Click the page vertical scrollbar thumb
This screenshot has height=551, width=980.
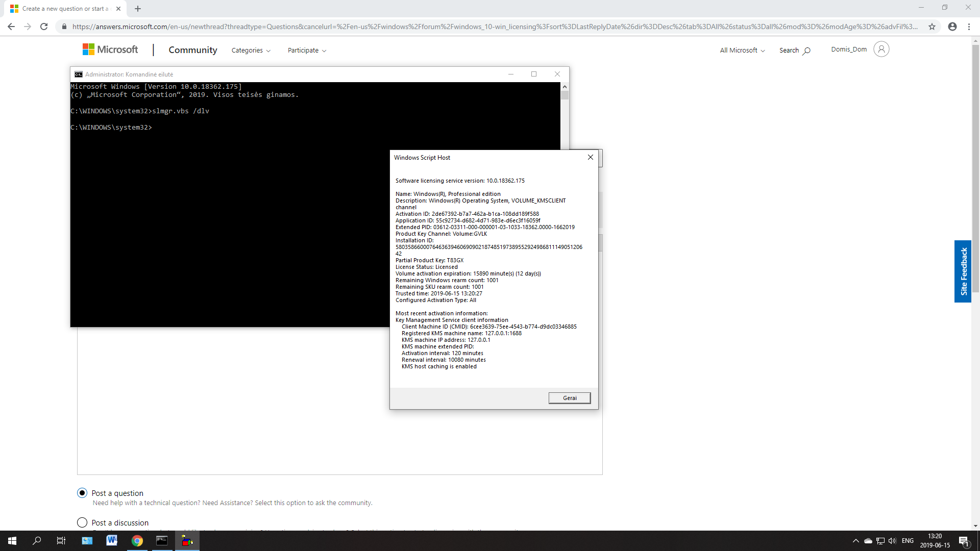pos(975,168)
